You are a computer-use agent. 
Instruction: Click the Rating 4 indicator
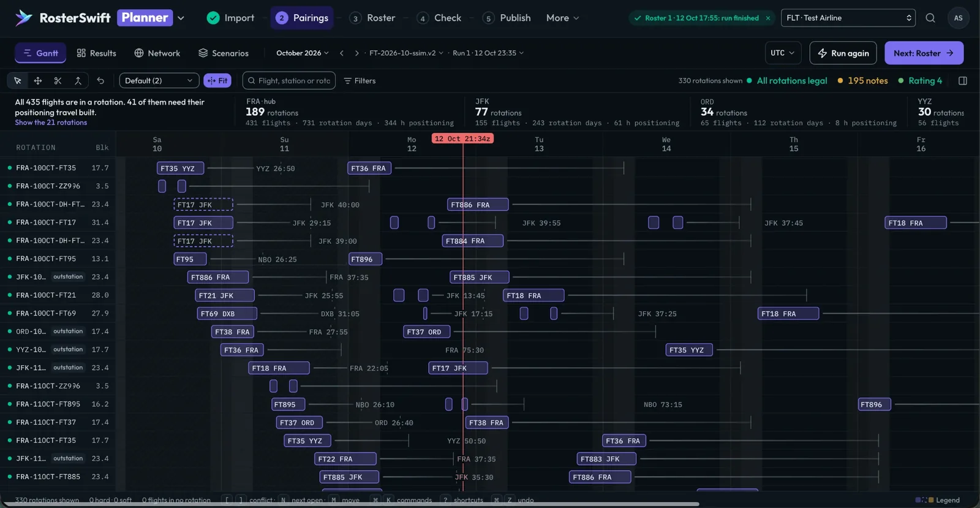click(x=920, y=80)
